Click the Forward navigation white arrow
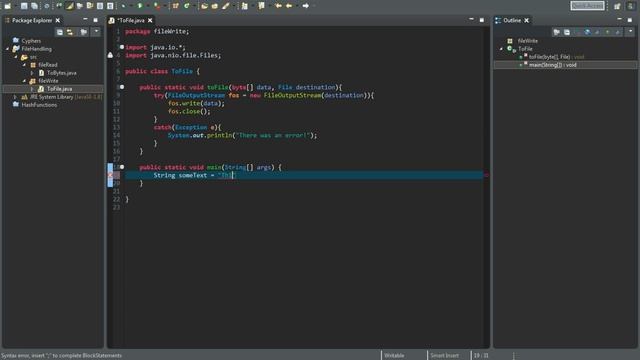 (305, 6)
